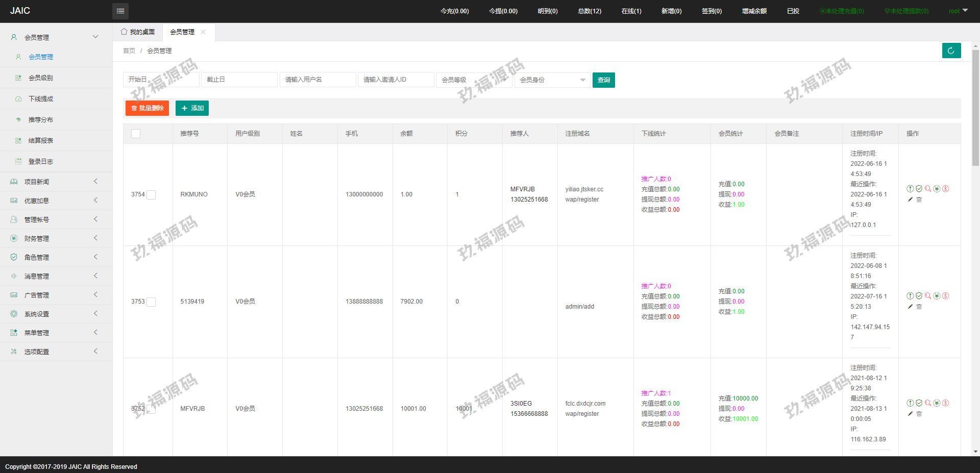Expand the 系统设置 sidebar section
Image resolution: width=980 pixels, height=473 pixels.
[x=55, y=314]
